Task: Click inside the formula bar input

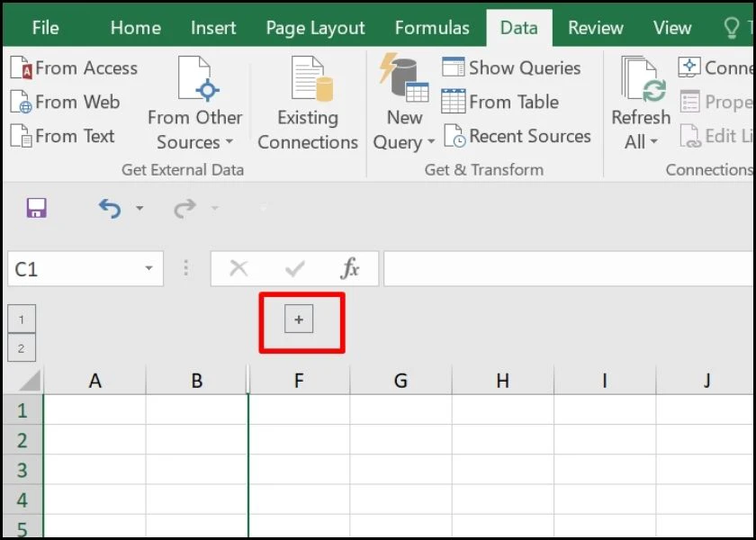Action: pos(567,269)
